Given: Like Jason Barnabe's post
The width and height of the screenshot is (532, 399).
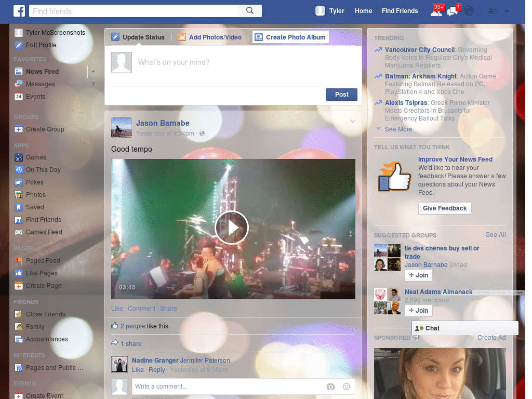Looking at the screenshot, I should coord(117,309).
